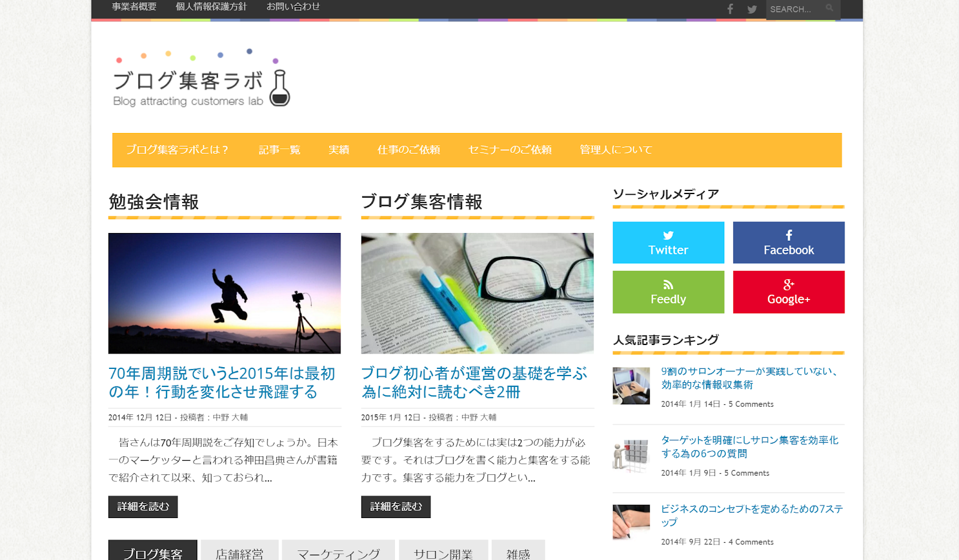Click the hand writing ranking thumbnail

point(631,522)
